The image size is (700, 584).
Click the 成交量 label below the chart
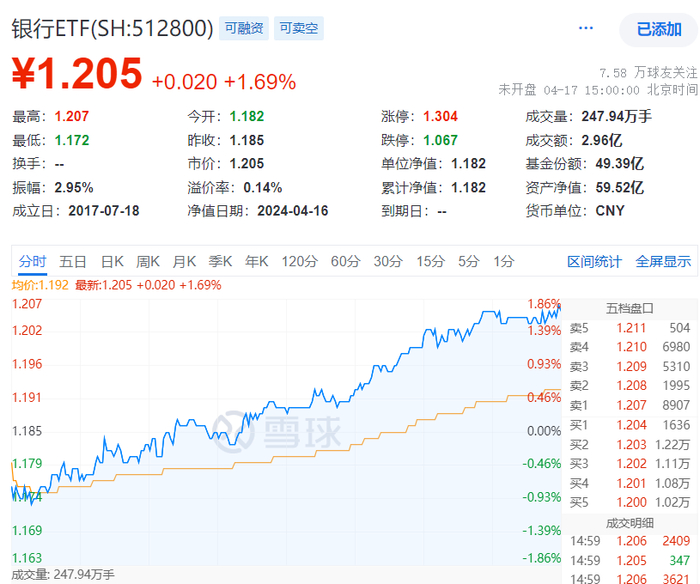63,575
